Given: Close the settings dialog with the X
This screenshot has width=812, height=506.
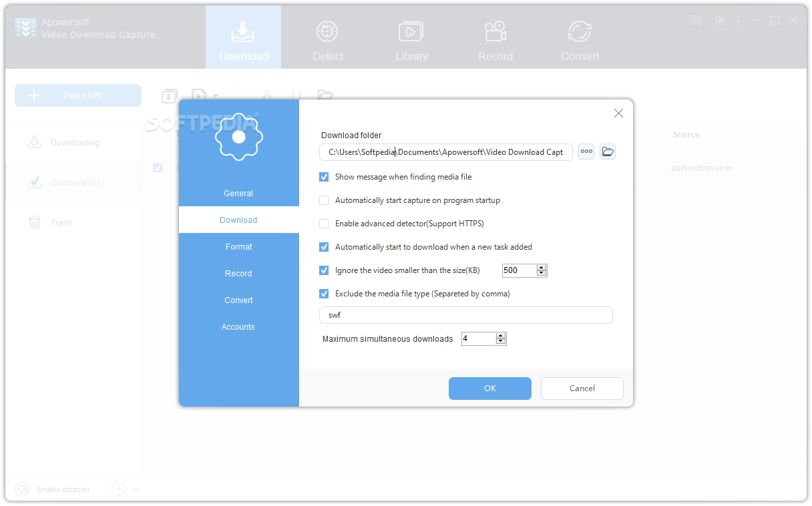Looking at the screenshot, I should (x=618, y=113).
